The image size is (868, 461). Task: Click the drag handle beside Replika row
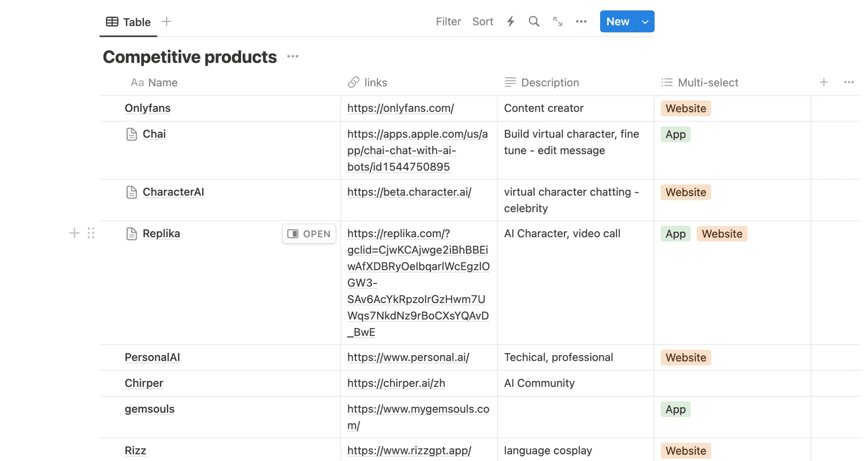point(91,233)
